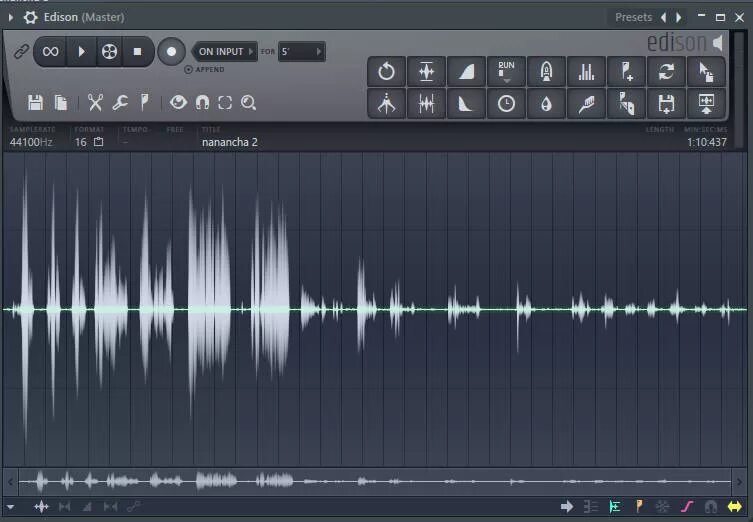Viewport: 753px width, 522px height.
Task: Click the waveform overview scrollbar
Action: point(375,481)
